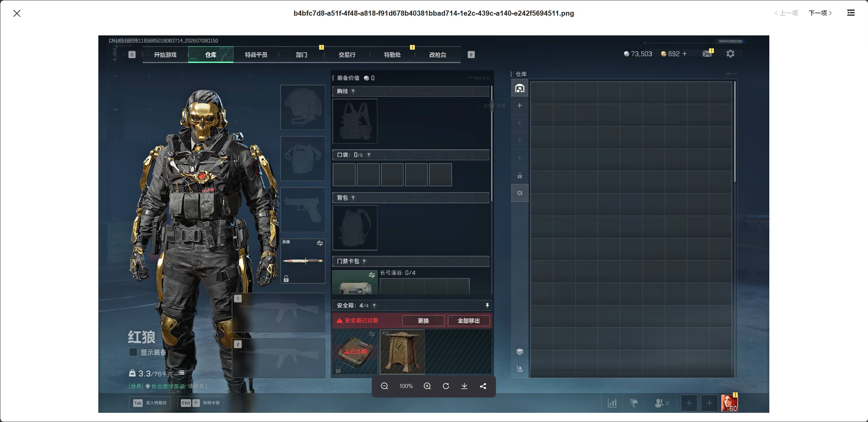Add expansion box with first plus in warehouse sidebar
Viewport: 868px width, 422px height.
(520, 105)
